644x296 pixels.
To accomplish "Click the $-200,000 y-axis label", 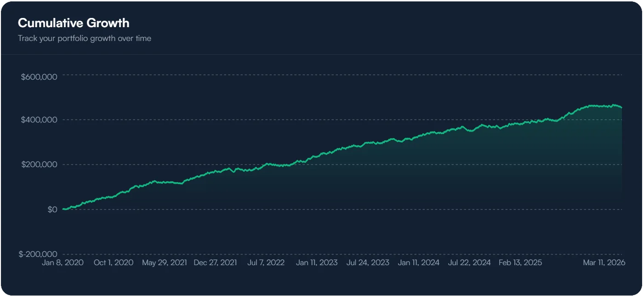I will click(x=38, y=254).
